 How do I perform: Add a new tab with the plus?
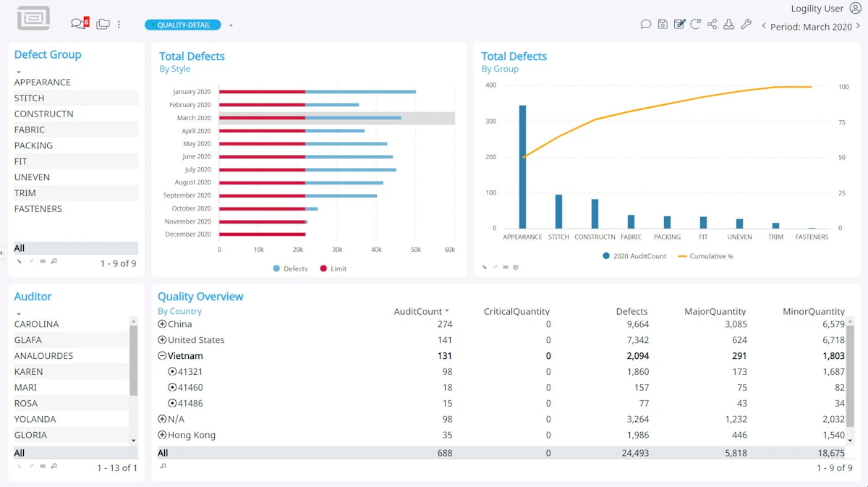coord(231,25)
